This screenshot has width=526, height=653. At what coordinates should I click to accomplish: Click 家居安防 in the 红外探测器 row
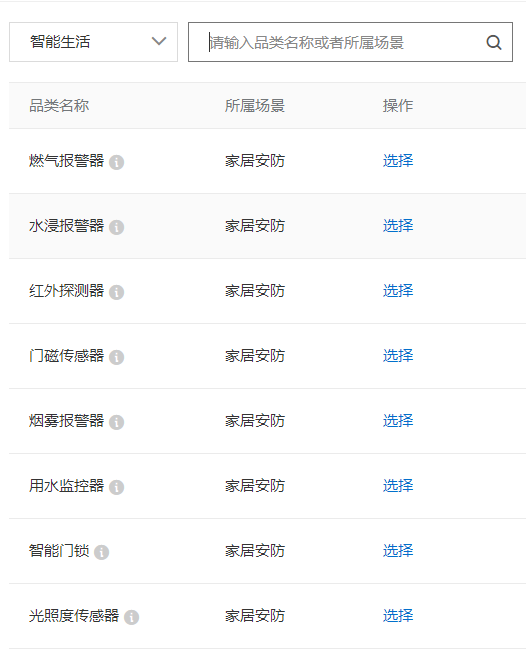click(x=255, y=291)
